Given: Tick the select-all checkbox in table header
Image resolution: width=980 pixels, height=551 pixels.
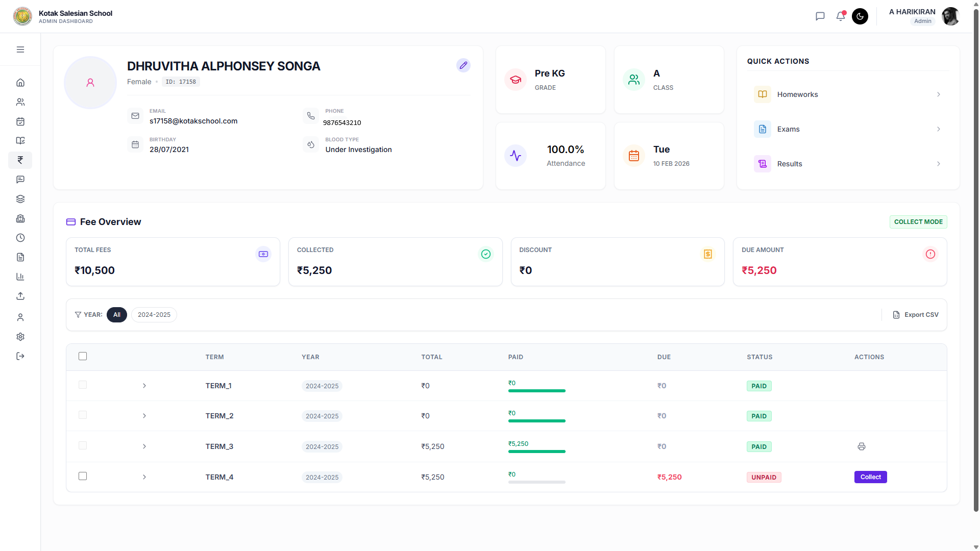Looking at the screenshot, I should coord(83,356).
